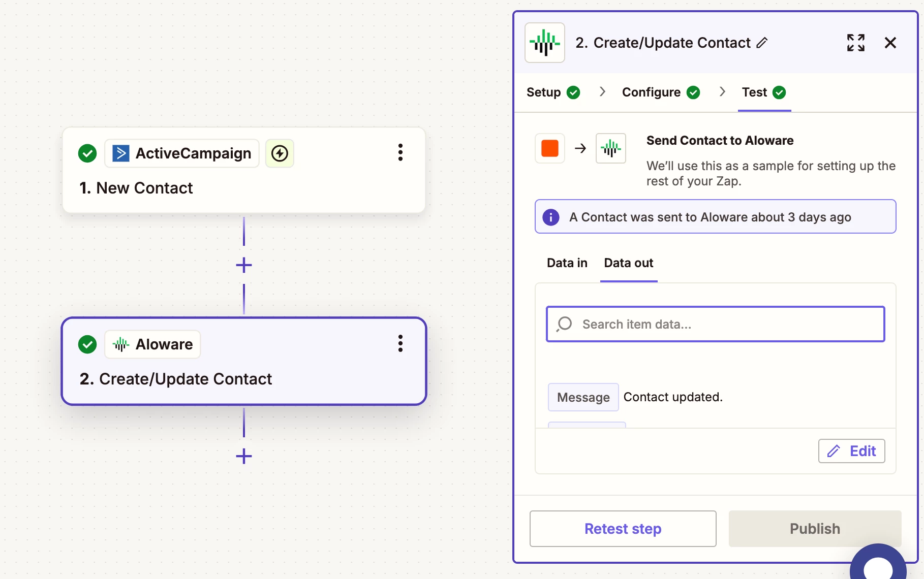
Task: Click the 'A Contact was sent to Aloware' notice
Action: coord(716,217)
